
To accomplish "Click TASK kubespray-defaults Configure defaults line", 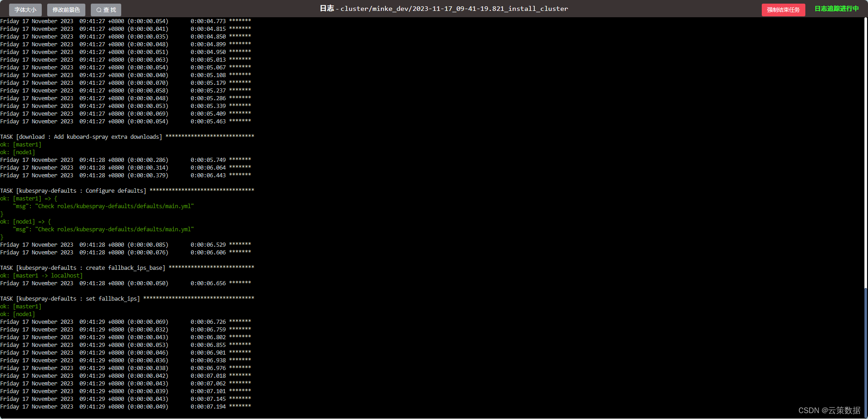I will pyautogui.click(x=127, y=190).
